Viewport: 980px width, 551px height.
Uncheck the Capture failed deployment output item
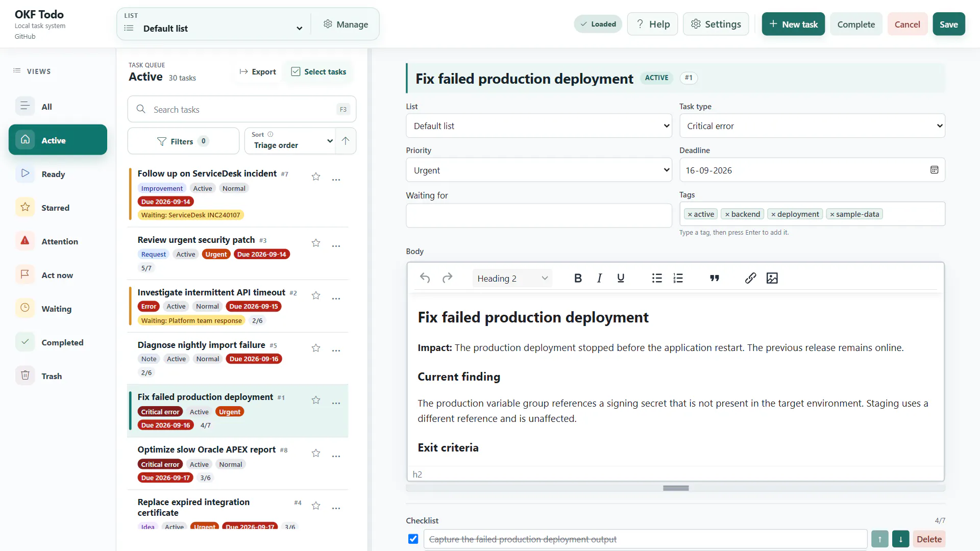(413, 539)
